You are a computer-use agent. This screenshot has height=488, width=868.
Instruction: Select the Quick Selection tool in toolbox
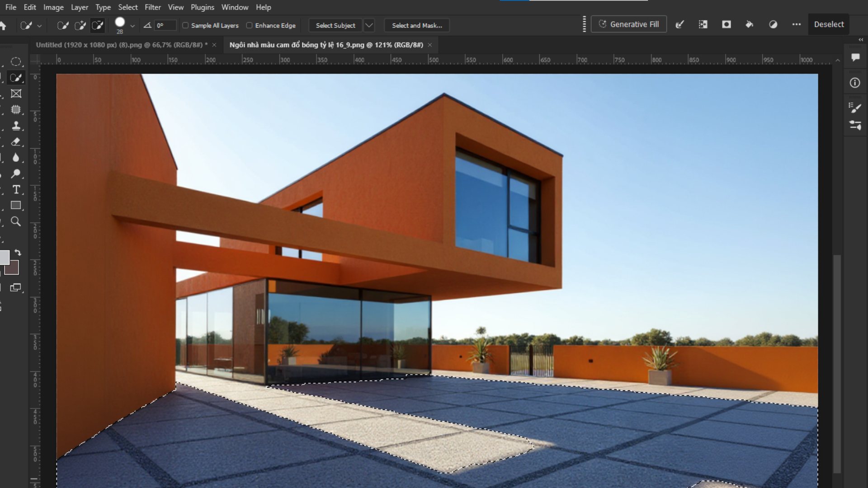coord(16,78)
